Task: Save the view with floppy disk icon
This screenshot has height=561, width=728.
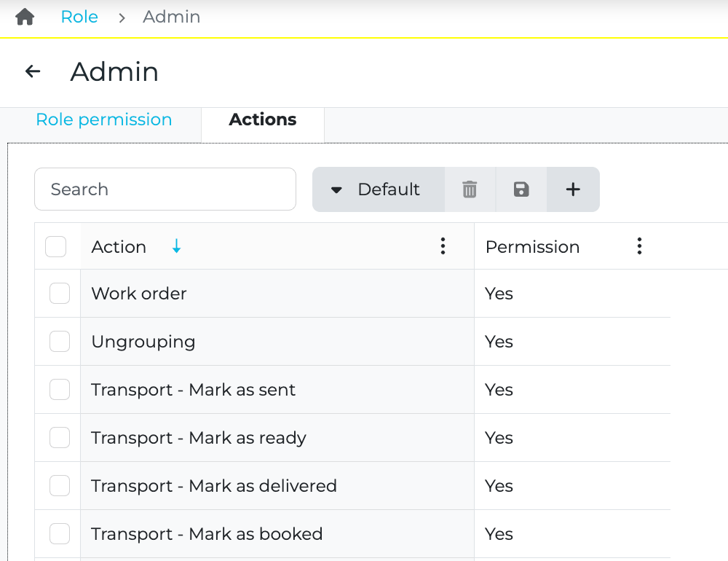Action: [x=521, y=189]
